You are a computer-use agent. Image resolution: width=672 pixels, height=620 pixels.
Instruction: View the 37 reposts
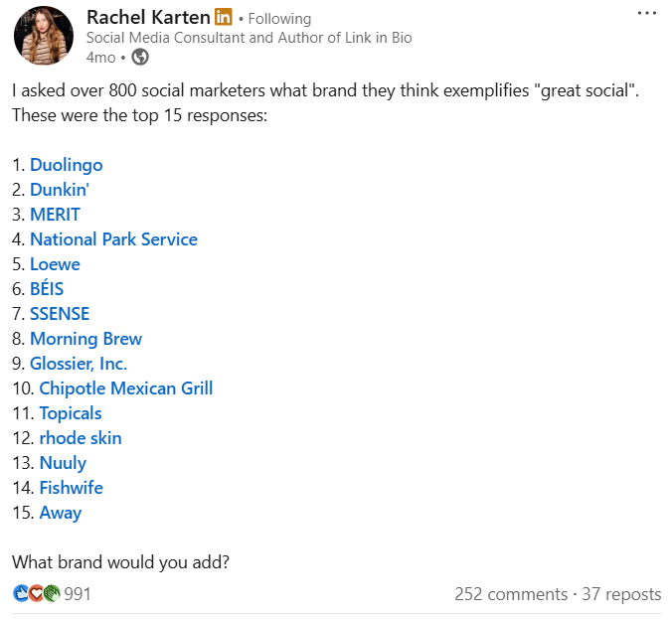[621, 594]
